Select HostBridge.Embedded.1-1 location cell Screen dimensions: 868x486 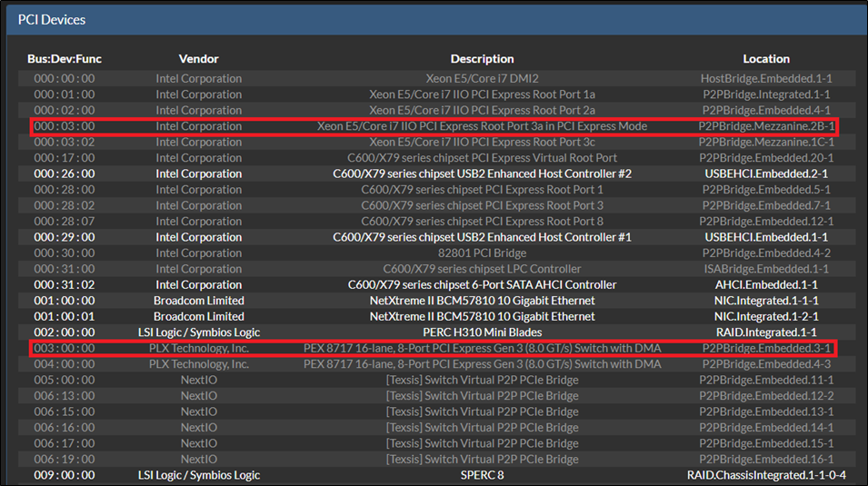pyautogui.click(x=766, y=79)
